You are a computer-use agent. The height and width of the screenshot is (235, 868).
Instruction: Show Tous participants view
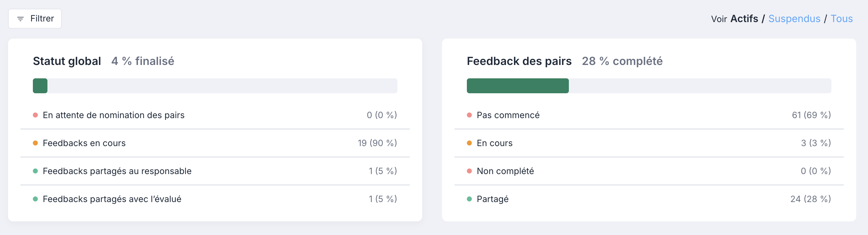point(841,19)
